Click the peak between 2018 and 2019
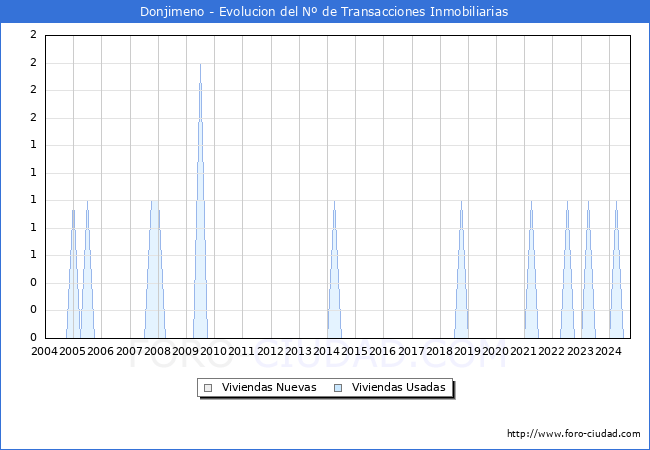The image size is (650, 450). [461, 203]
